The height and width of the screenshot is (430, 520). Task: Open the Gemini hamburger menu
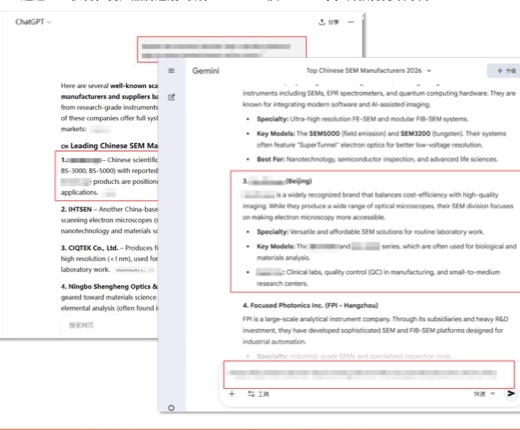[x=171, y=71]
